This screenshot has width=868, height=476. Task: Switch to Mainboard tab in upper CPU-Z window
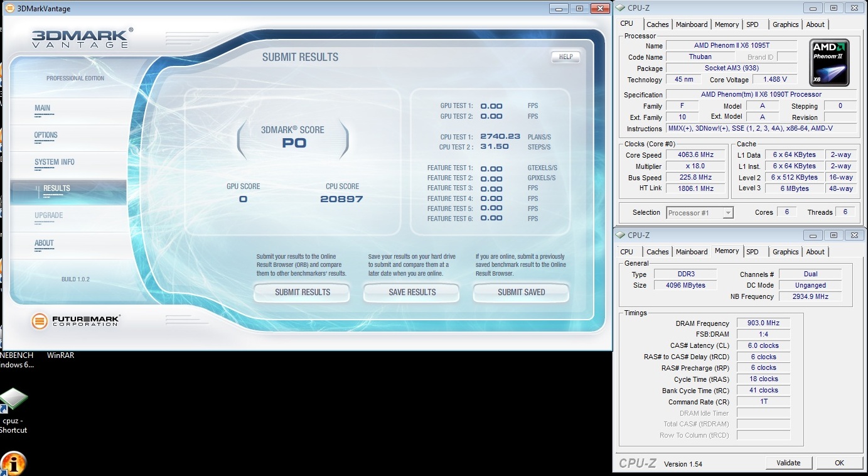pyautogui.click(x=692, y=24)
